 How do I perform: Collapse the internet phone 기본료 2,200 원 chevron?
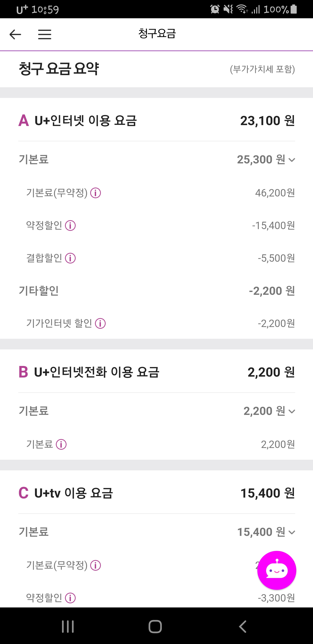pyautogui.click(x=292, y=411)
